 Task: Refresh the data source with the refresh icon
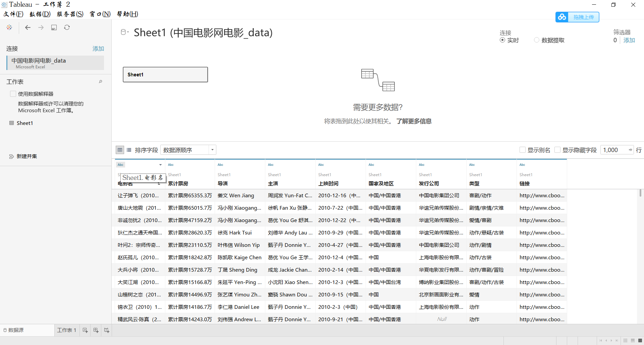[67, 27]
